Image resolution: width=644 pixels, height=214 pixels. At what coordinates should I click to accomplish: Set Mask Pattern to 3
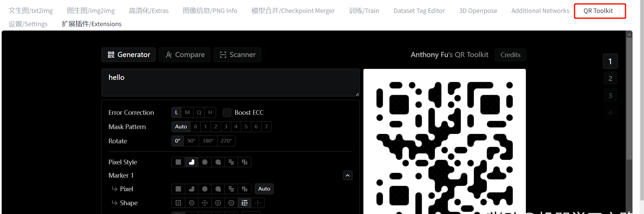226,127
